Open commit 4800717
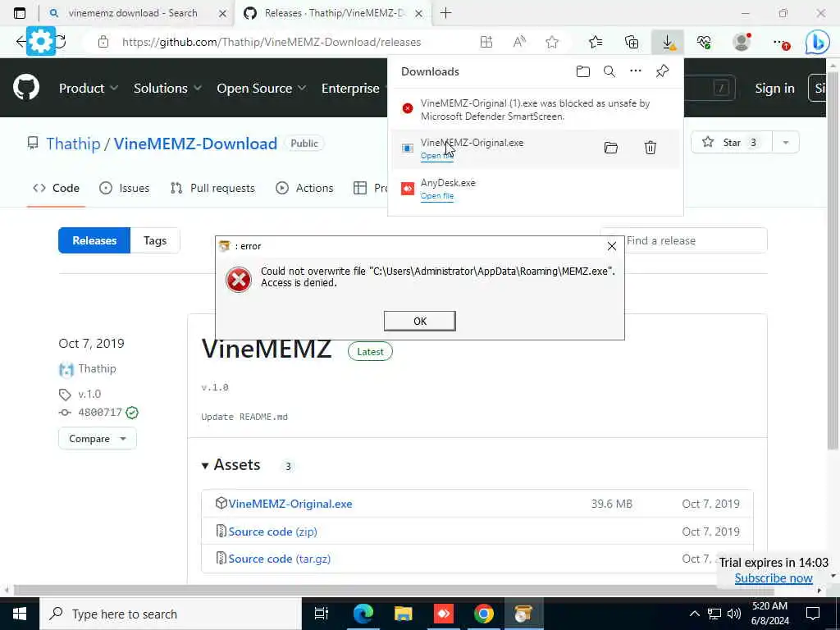The image size is (840, 630). (100, 413)
